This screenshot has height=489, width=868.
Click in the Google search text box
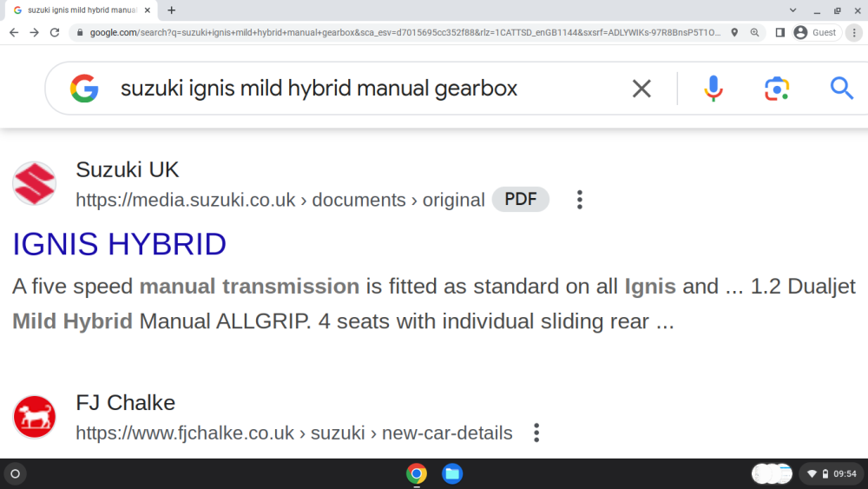319,89
